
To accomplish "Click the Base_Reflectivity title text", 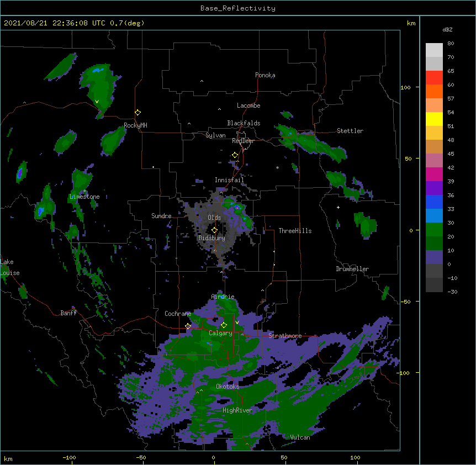I will pos(237,8).
